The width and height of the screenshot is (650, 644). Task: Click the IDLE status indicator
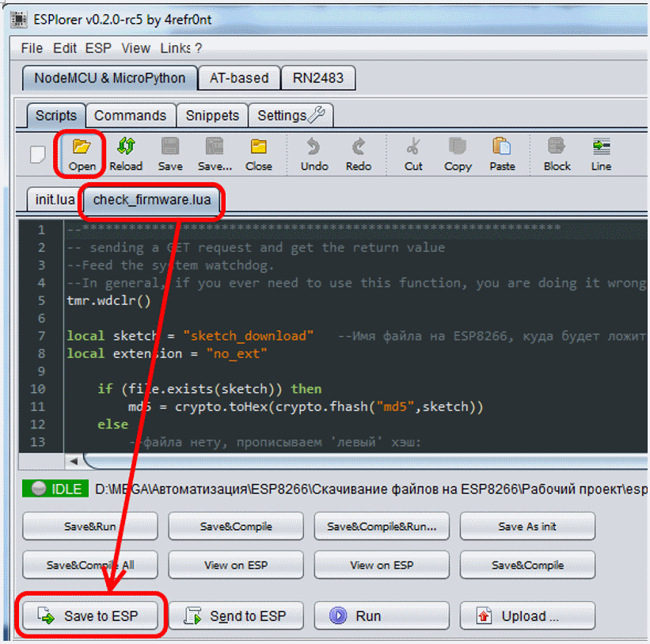(55, 489)
